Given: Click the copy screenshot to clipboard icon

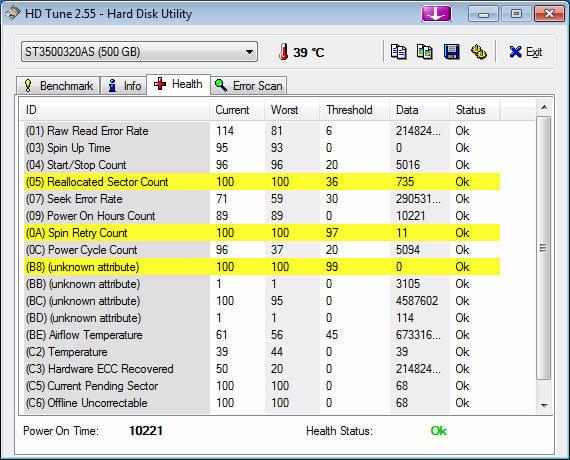Looking at the screenshot, I should 425,52.
